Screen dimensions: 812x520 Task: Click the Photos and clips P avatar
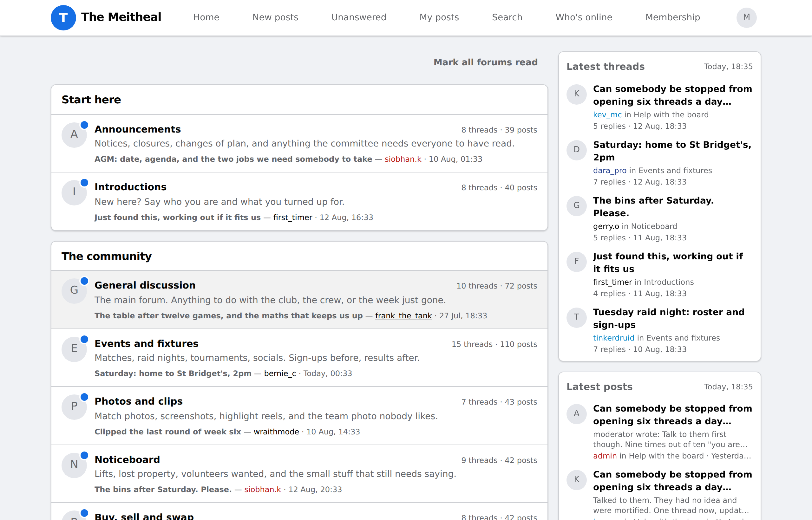point(74,407)
